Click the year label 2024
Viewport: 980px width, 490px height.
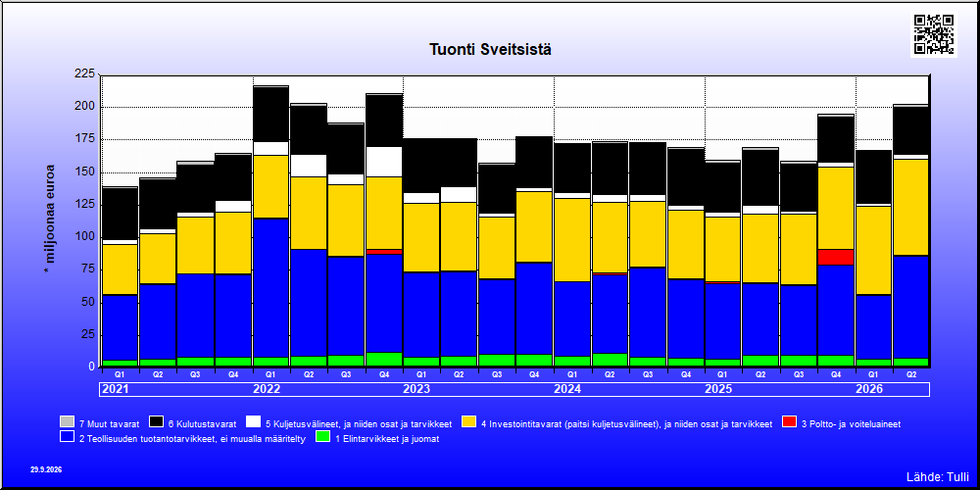pos(567,389)
